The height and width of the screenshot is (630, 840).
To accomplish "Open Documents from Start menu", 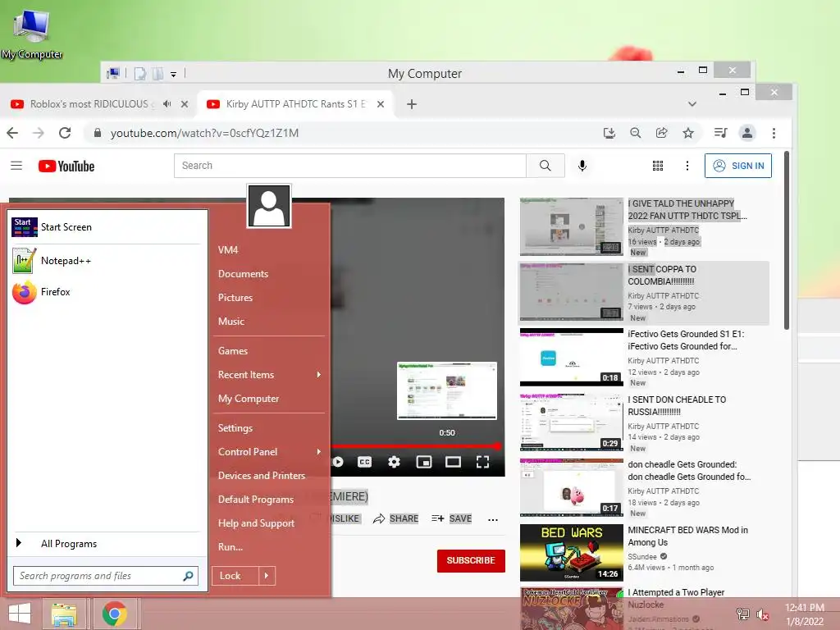I will point(243,274).
